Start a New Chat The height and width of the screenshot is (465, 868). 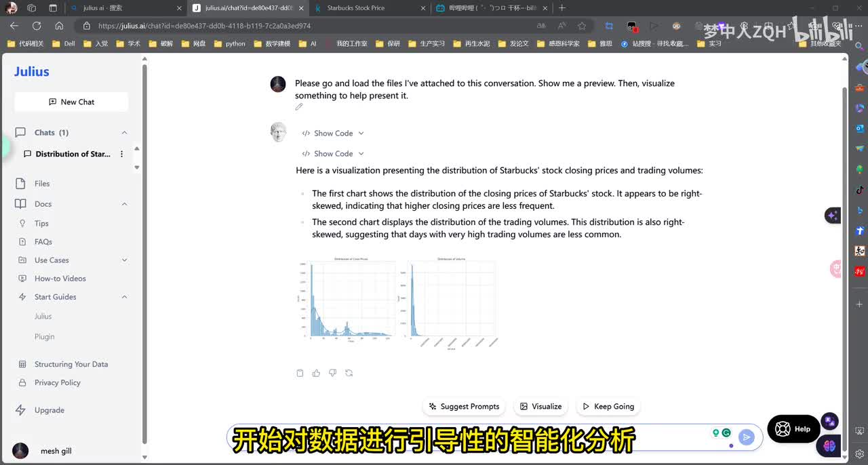[71, 102]
